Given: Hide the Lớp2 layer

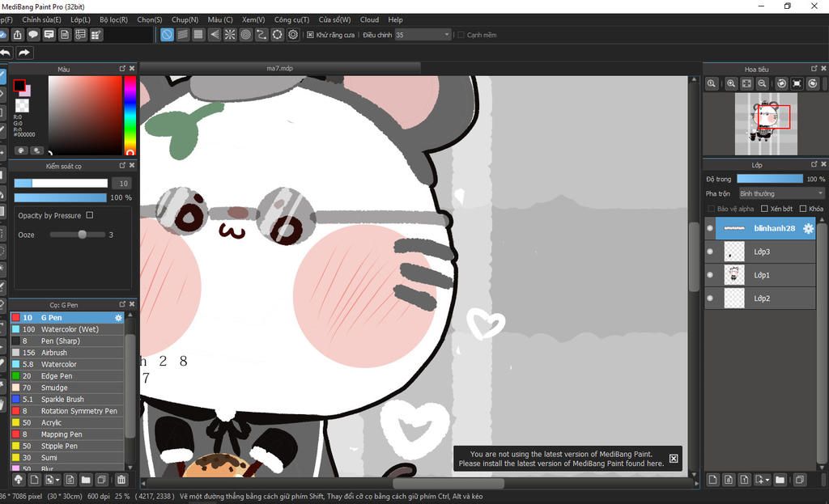Looking at the screenshot, I should pos(710,298).
